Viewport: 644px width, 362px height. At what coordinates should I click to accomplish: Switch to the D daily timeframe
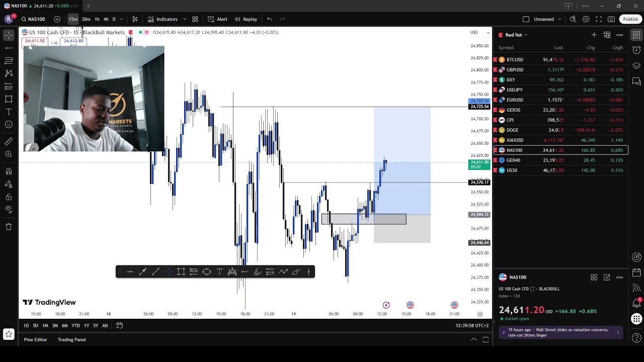tap(114, 19)
